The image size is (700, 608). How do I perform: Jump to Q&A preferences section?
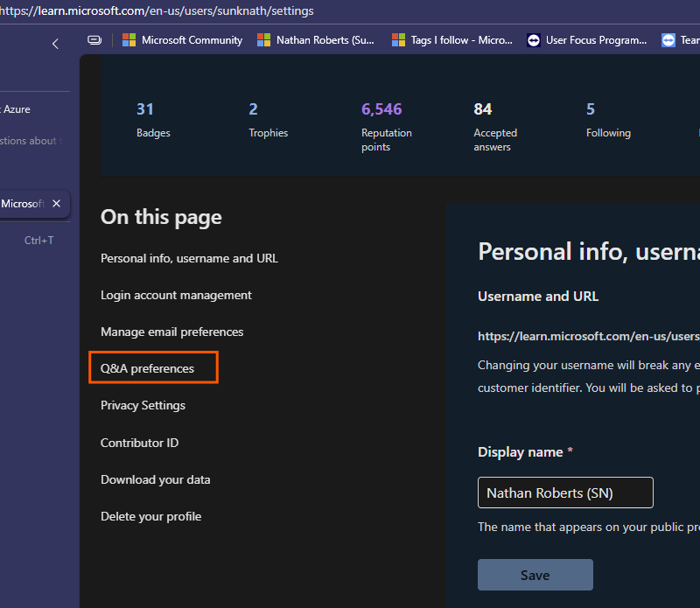pos(147,368)
